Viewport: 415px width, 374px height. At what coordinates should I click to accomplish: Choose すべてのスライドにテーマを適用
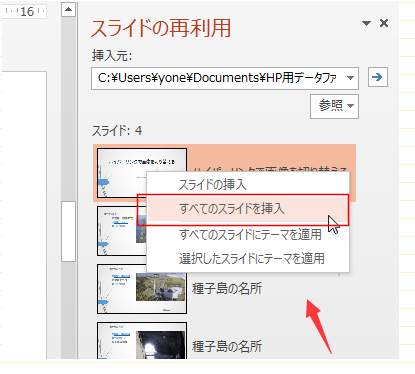pyautogui.click(x=248, y=235)
